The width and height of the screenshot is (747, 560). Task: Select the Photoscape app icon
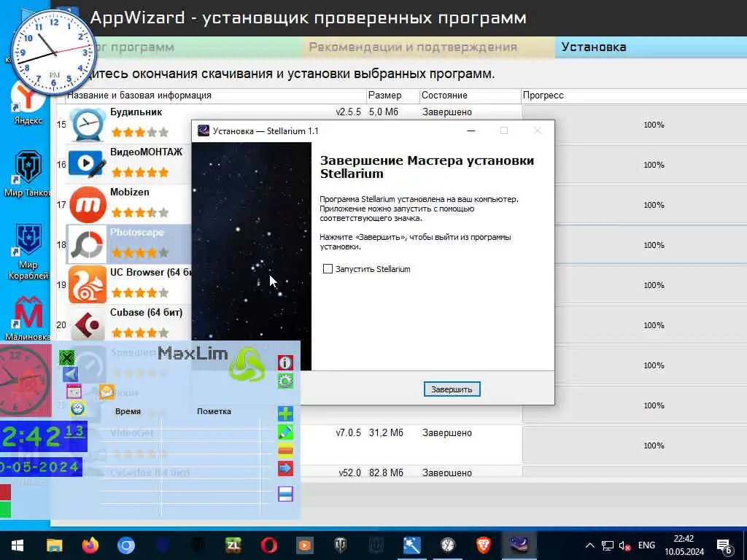pos(87,245)
